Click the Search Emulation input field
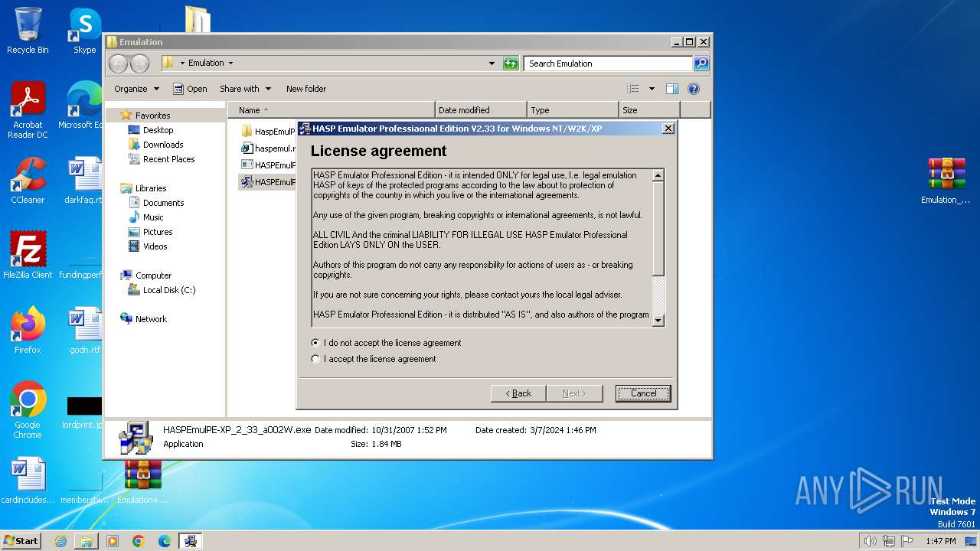Viewport: 980px width, 551px height. (x=609, y=64)
